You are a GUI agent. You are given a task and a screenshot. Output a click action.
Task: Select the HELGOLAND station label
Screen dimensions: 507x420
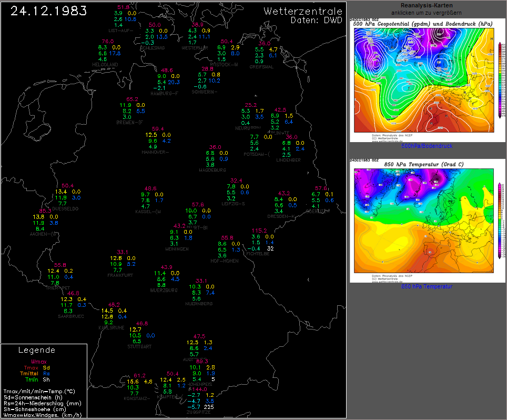(x=105, y=65)
